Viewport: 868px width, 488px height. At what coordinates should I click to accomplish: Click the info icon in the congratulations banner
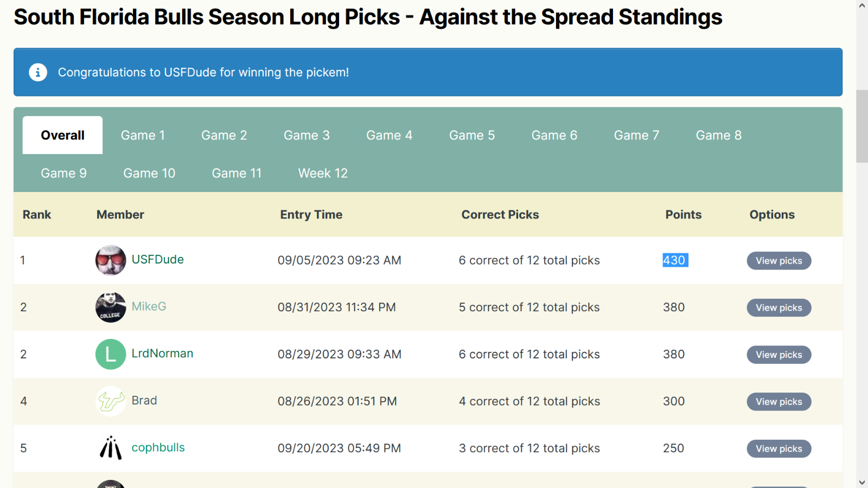(x=38, y=72)
